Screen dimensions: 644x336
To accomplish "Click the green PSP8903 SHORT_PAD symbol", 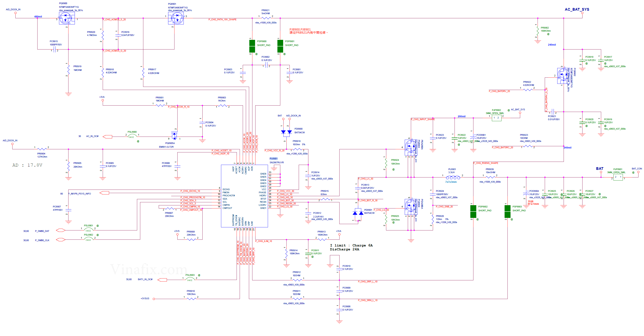I will [x=507, y=211].
